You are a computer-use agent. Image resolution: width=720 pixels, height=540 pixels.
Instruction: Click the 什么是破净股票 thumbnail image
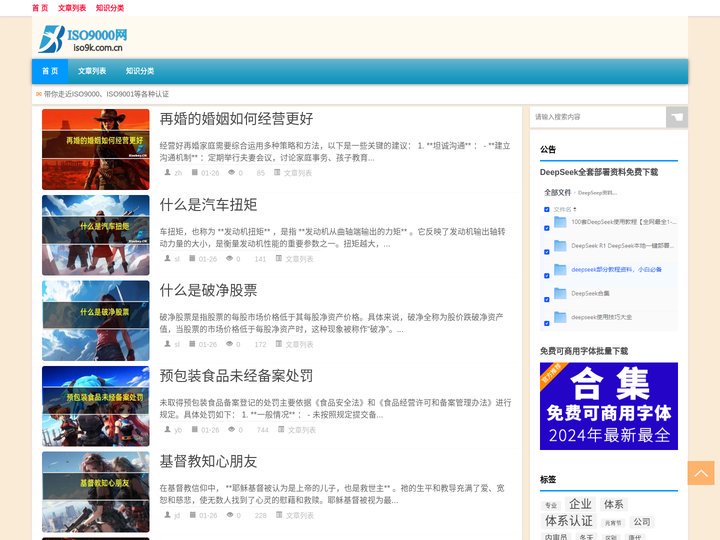[x=96, y=321]
